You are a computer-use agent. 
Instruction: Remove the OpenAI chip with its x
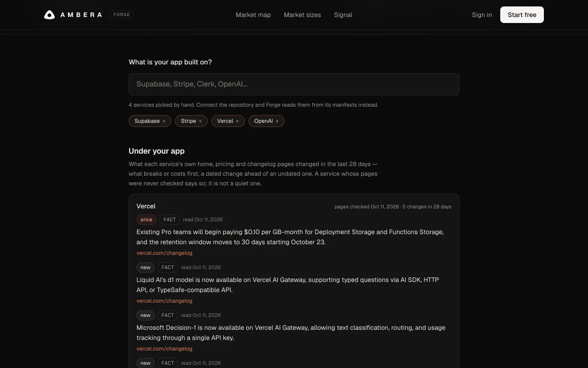(277, 121)
